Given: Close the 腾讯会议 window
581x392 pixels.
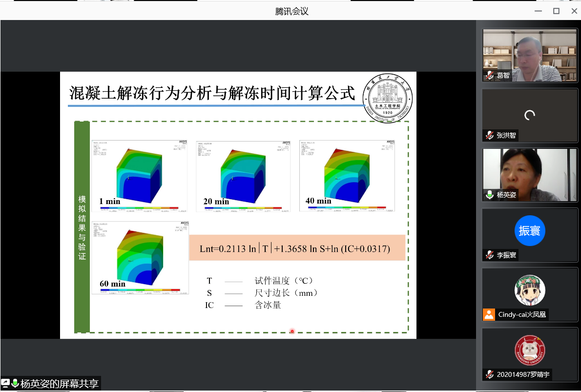Looking at the screenshot, I should 574,11.
